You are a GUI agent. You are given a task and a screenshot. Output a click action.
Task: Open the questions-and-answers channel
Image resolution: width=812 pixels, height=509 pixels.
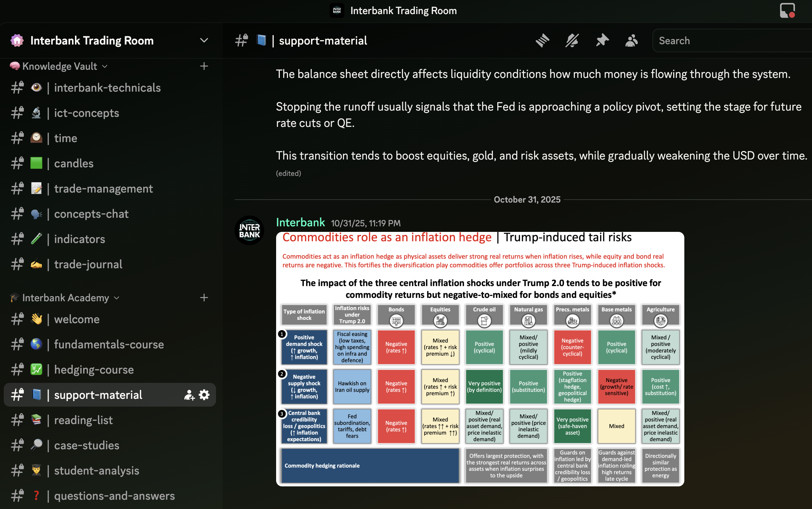pos(114,496)
